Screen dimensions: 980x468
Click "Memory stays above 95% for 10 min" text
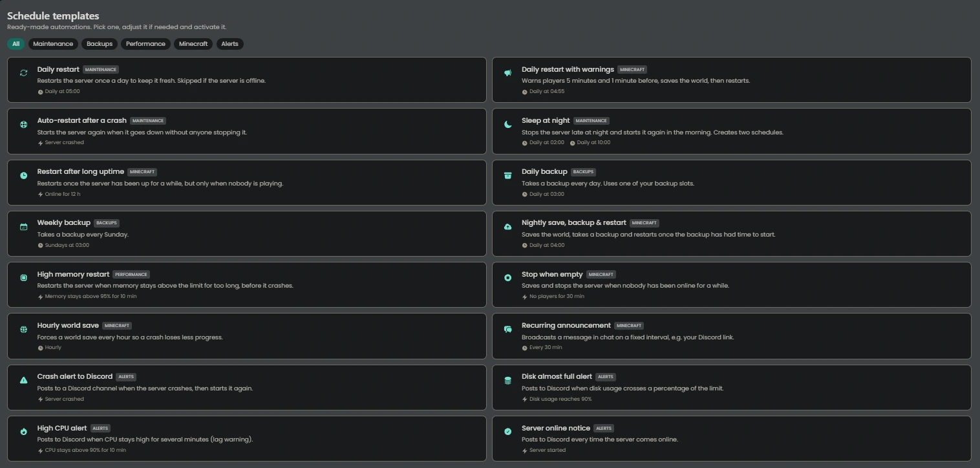click(91, 297)
